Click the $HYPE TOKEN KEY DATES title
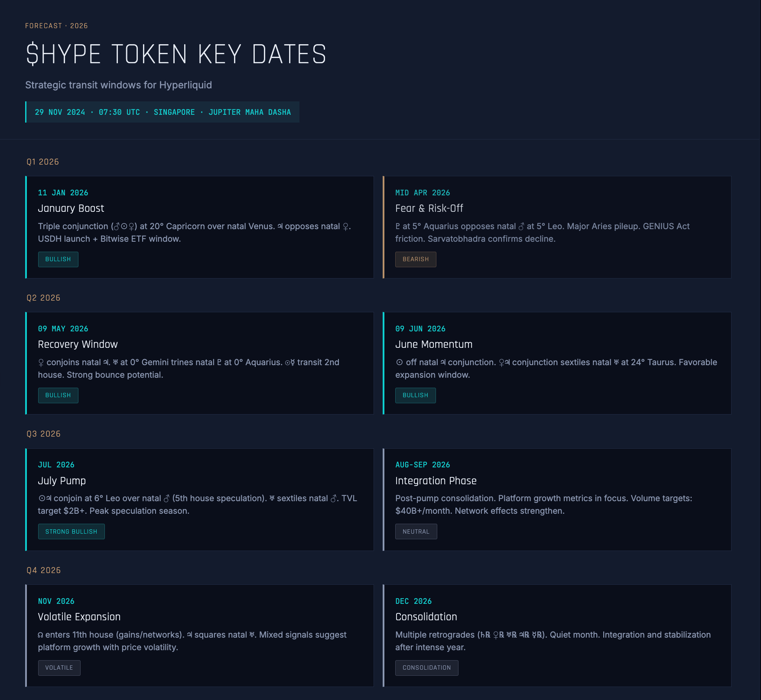The width and height of the screenshot is (761, 700). [x=175, y=54]
